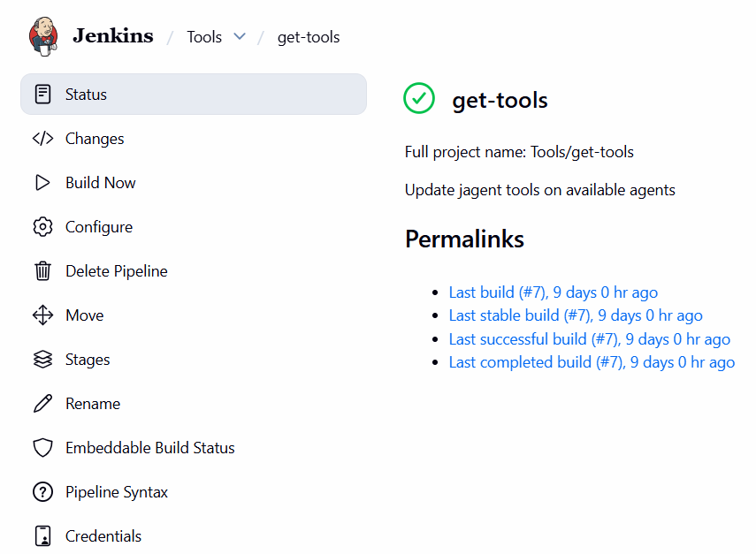Click the Status page icon in sidebar
The image size is (756, 554).
click(42, 95)
